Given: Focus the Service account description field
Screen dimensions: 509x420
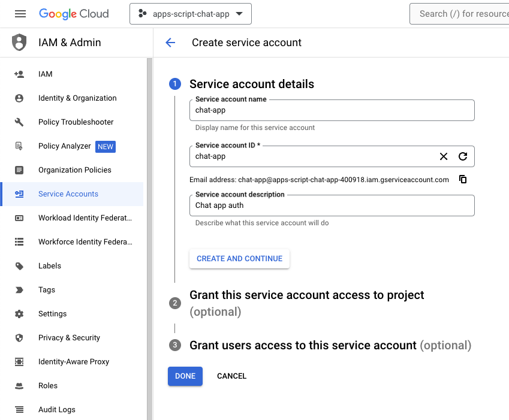Looking at the screenshot, I should (332, 206).
